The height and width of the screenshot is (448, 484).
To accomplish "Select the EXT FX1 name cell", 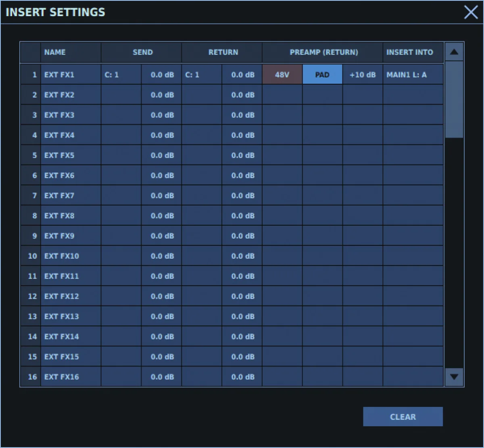I will pos(71,75).
